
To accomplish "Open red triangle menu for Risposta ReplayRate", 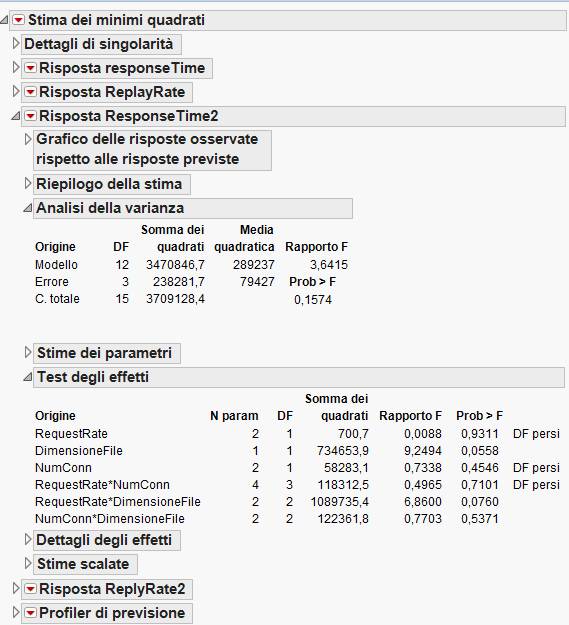I will coord(30,92).
